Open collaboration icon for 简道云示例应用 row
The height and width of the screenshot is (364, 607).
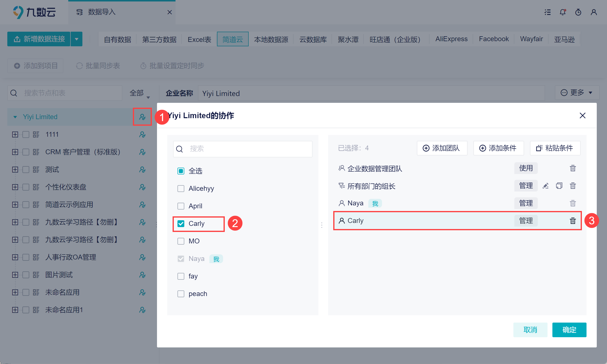pyautogui.click(x=142, y=205)
